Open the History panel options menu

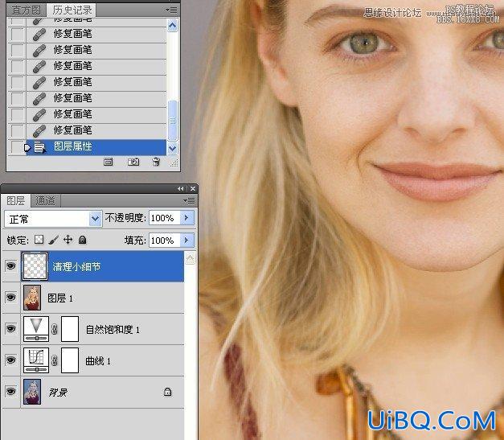click(x=171, y=10)
